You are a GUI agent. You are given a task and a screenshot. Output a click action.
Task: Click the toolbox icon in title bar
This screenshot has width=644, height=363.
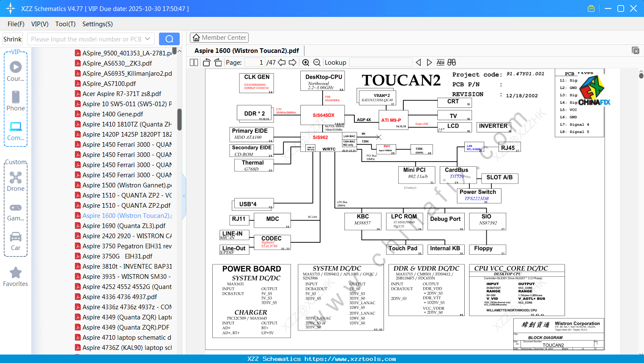pyautogui.click(x=591, y=8)
